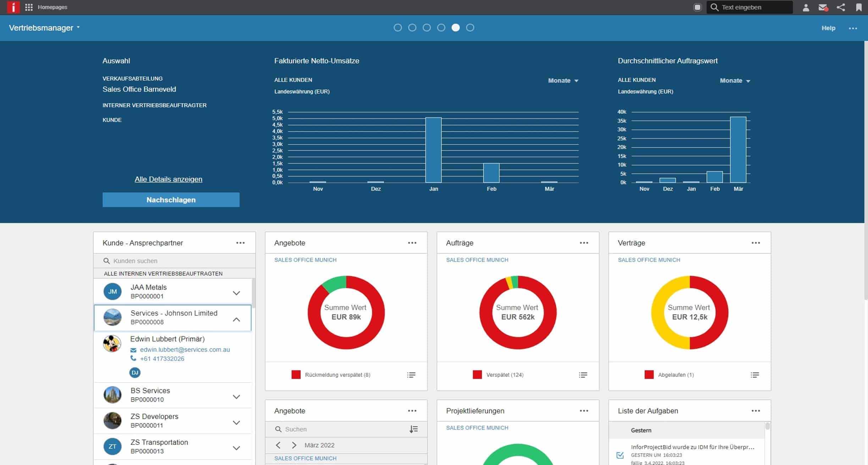The image size is (868, 465).
Task: Expand the JAA Metals customer row
Action: tap(236, 293)
